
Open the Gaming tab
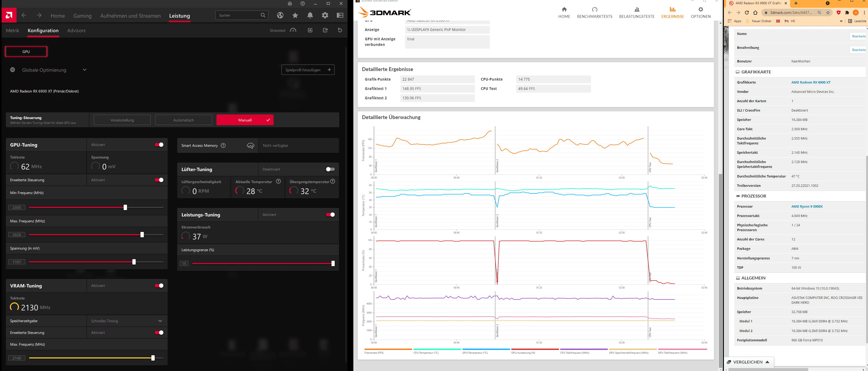tap(82, 16)
